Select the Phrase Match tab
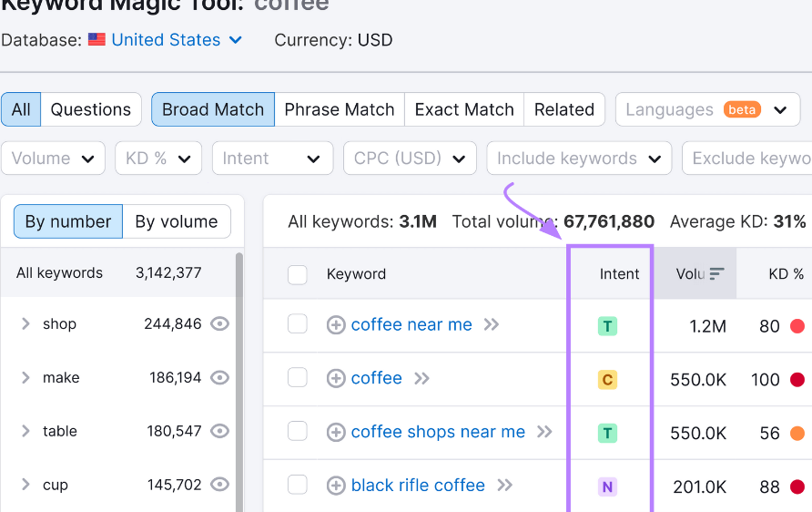Image resolution: width=812 pixels, height=512 pixels. point(339,109)
